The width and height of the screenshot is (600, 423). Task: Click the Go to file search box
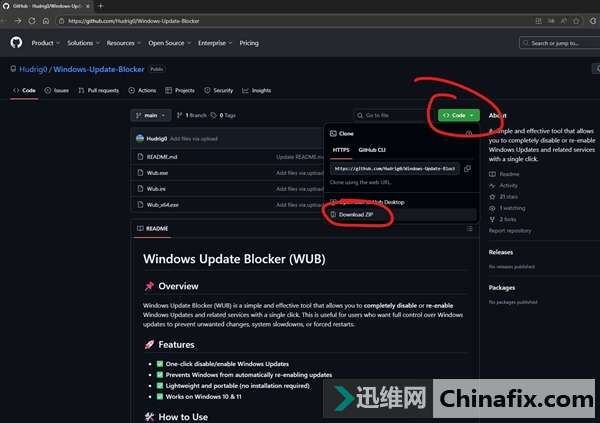393,115
